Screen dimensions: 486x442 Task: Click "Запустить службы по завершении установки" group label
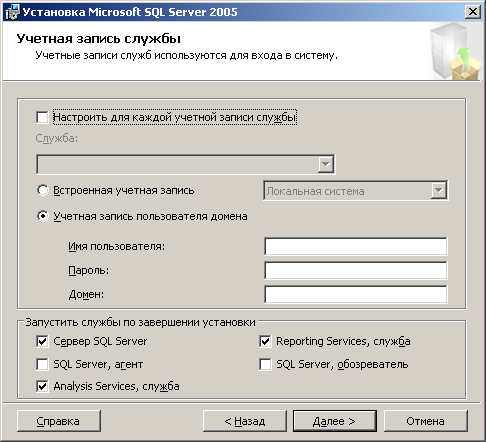[140, 322]
